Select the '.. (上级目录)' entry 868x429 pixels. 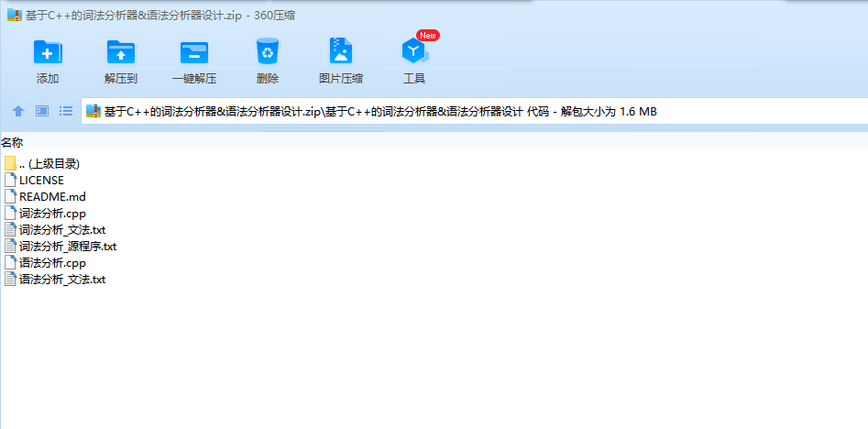(x=49, y=164)
